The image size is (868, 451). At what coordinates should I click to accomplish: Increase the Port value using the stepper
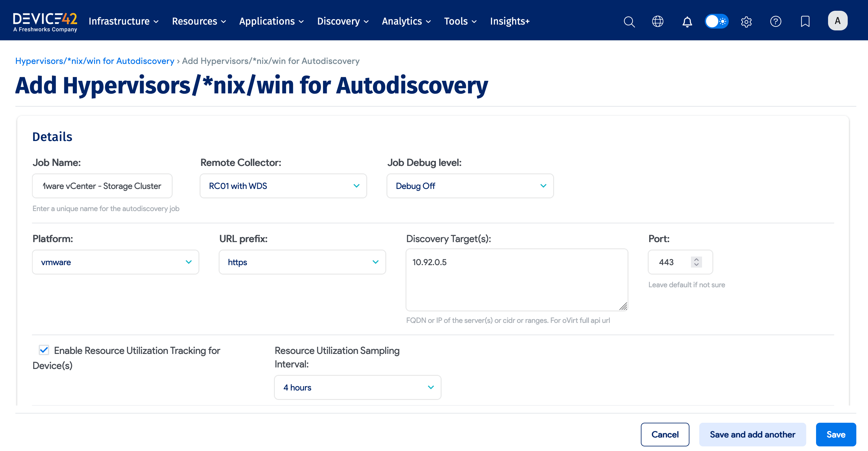tap(696, 259)
